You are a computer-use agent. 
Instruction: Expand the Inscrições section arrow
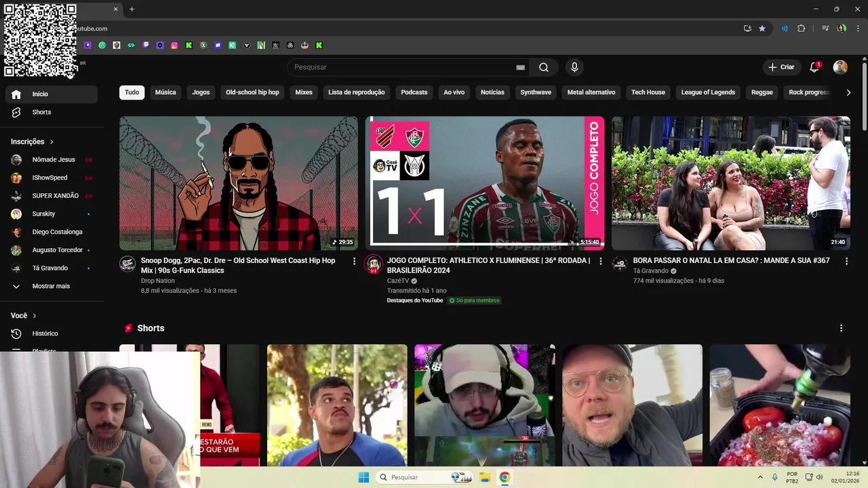click(x=52, y=142)
